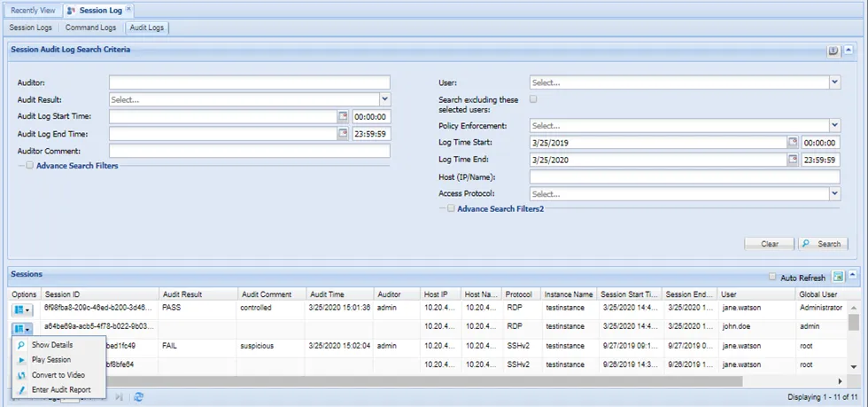This screenshot has width=868, height=407.
Task: Switch to the Command Logs sub-tab
Action: [90, 27]
